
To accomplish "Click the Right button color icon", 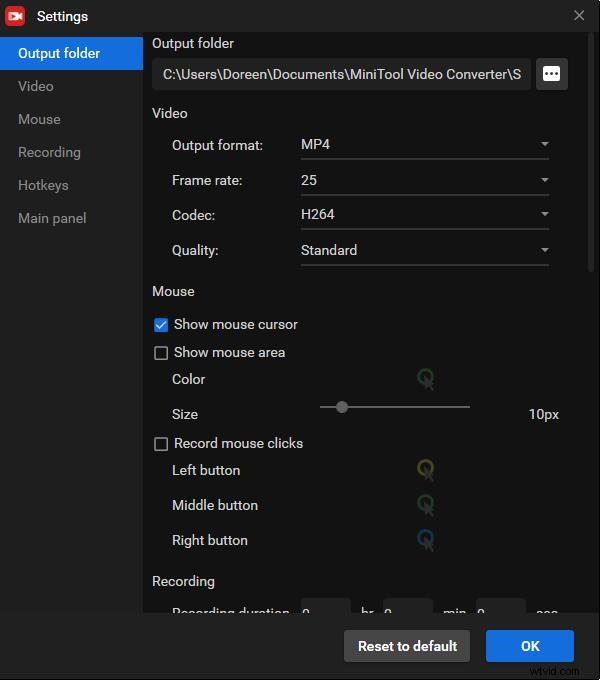I will click(x=426, y=540).
